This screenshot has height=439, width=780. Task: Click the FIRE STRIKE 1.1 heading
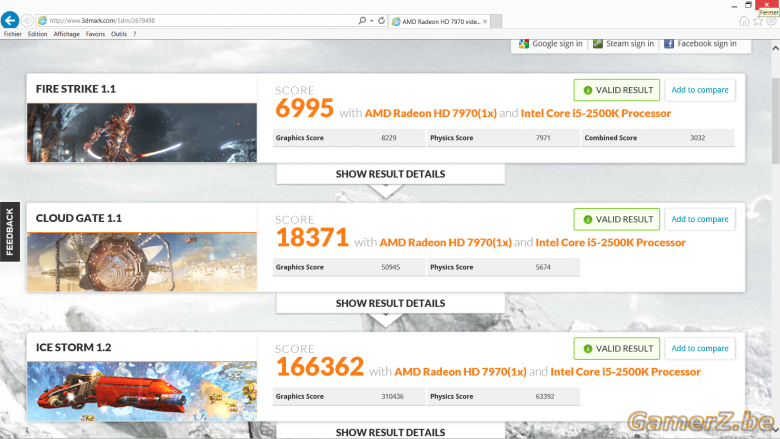(x=76, y=89)
